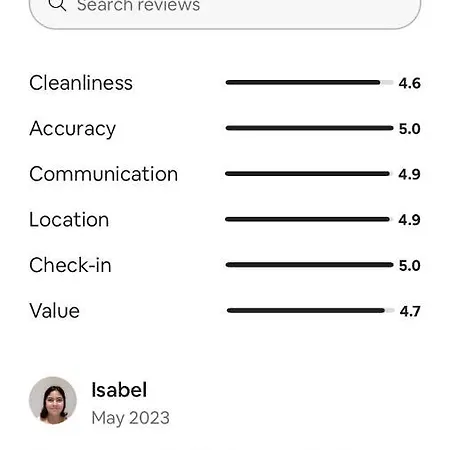Click the Cleanliness rating bar
Screen dimensions: 450x450
(309, 82)
